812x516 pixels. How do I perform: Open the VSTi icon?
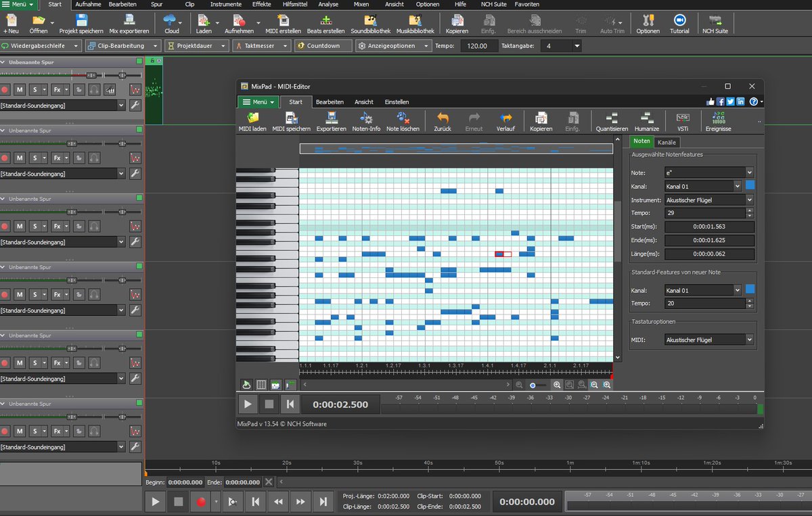[683, 122]
